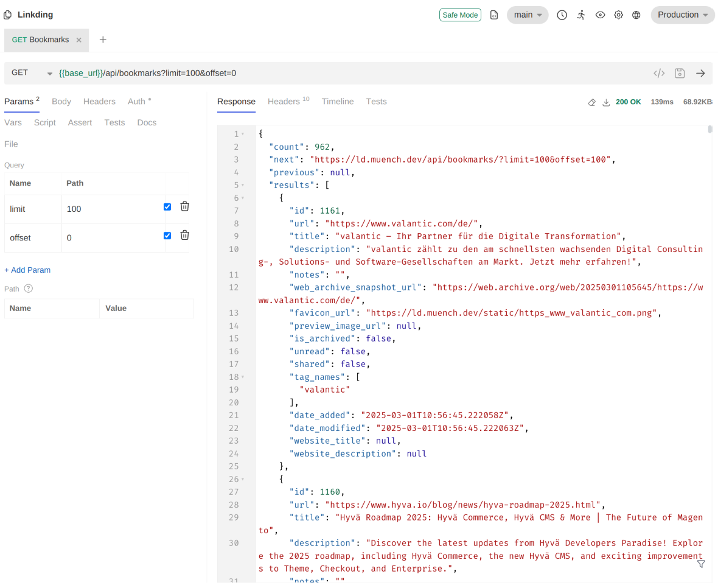Click the 68.92KB response size

tap(697, 102)
